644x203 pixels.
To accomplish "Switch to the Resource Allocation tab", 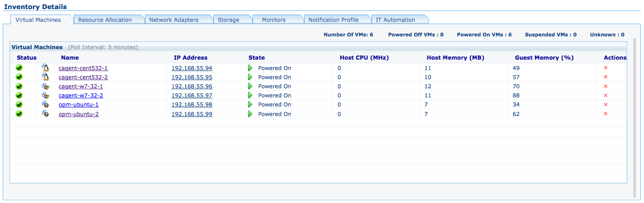I will coord(105,20).
